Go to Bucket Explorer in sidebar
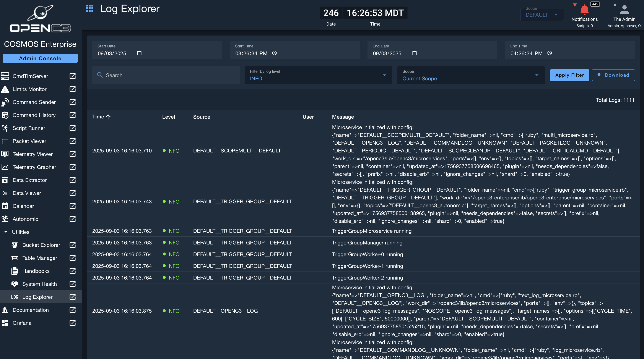The image size is (644, 359). (41, 245)
